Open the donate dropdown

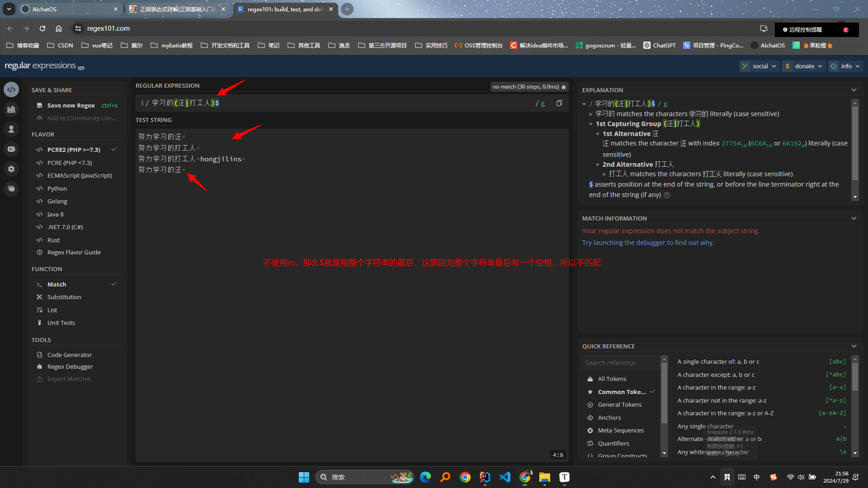click(804, 66)
